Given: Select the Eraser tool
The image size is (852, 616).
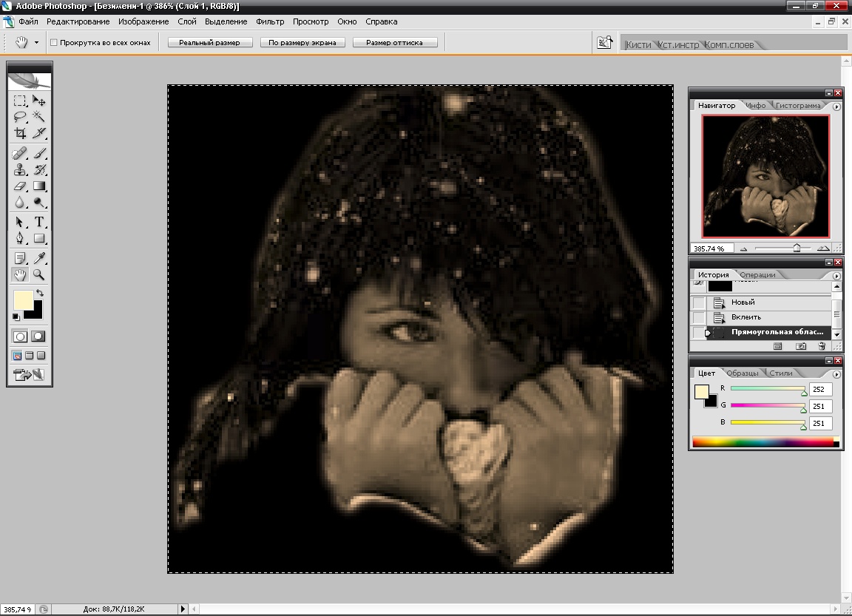Looking at the screenshot, I should (x=20, y=186).
